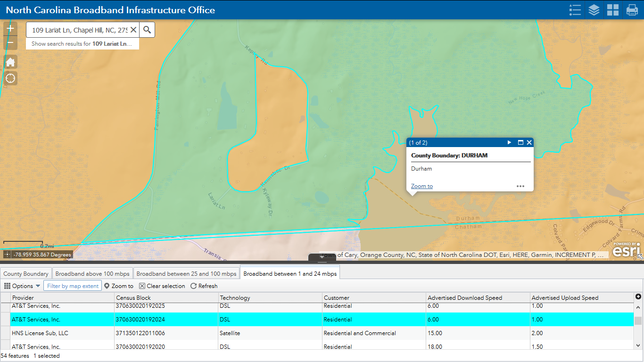The image size is (644, 362).
Task: Switch to the County Boundary tab
Action: 26,274
